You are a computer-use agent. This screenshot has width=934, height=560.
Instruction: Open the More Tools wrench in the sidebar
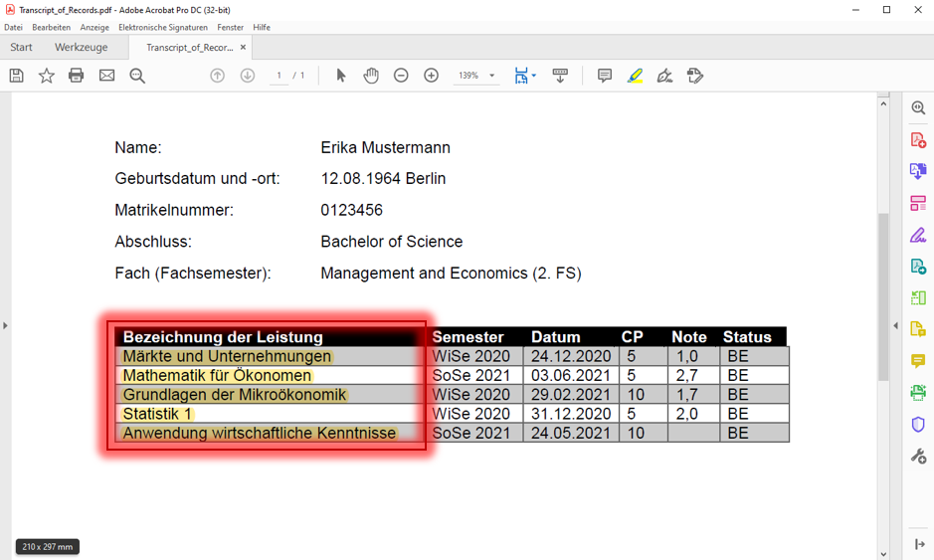pos(918,456)
